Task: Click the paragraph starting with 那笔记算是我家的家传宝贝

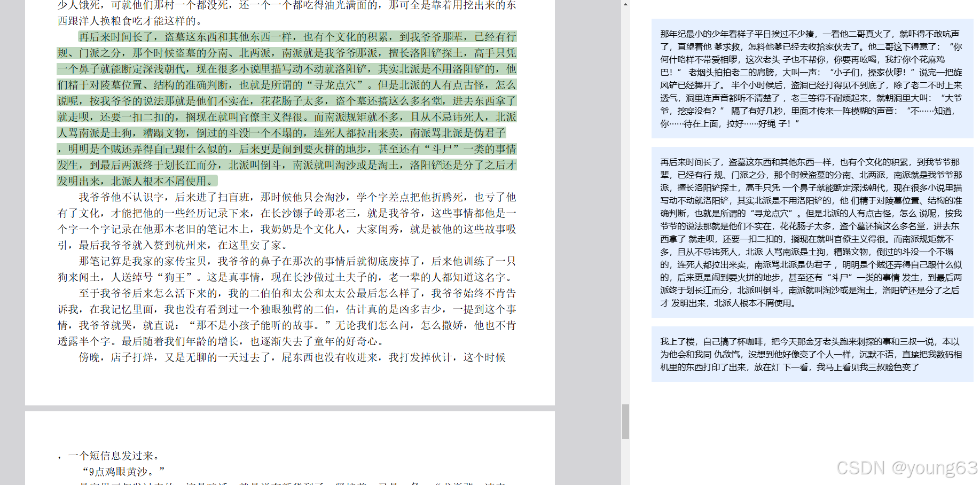Action: point(287,269)
